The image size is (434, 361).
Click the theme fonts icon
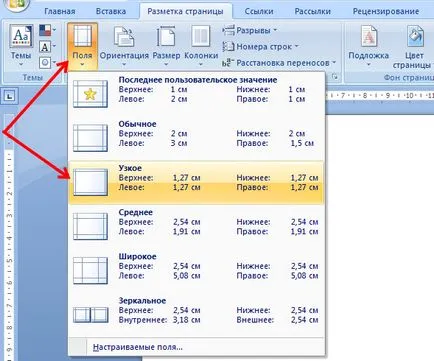pos(45,46)
